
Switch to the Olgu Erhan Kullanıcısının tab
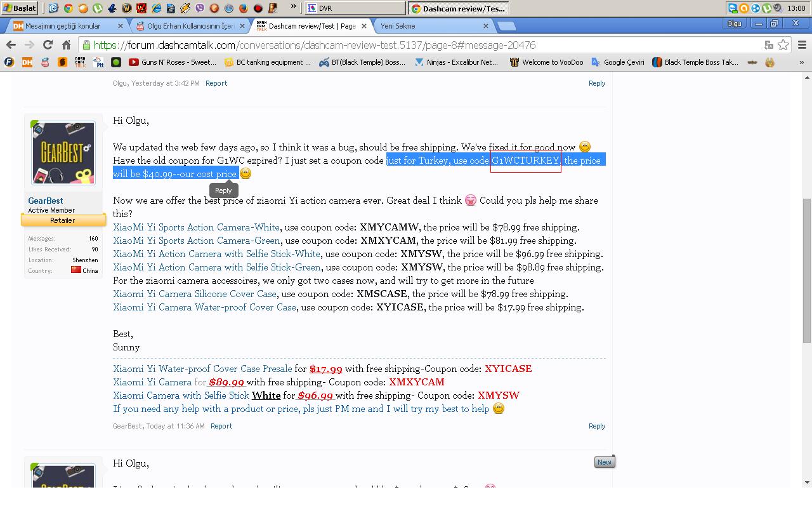pos(190,26)
